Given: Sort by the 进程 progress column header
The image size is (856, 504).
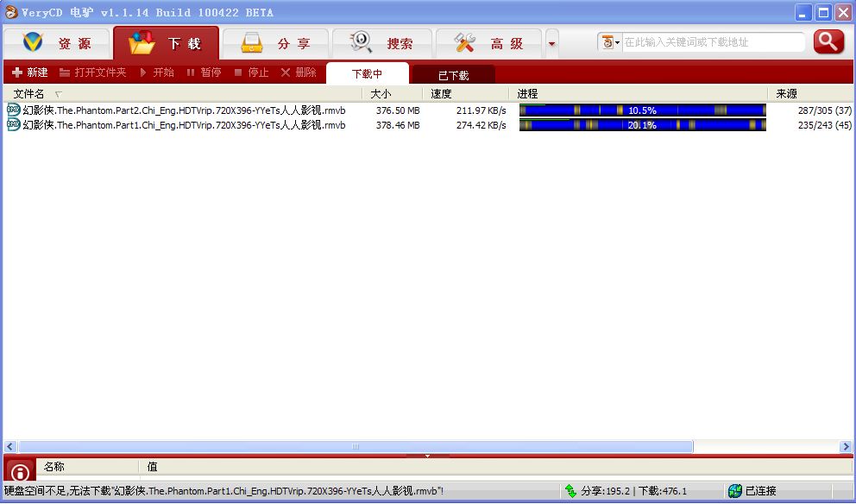Looking at the screenshot, I should coord(639,94).
